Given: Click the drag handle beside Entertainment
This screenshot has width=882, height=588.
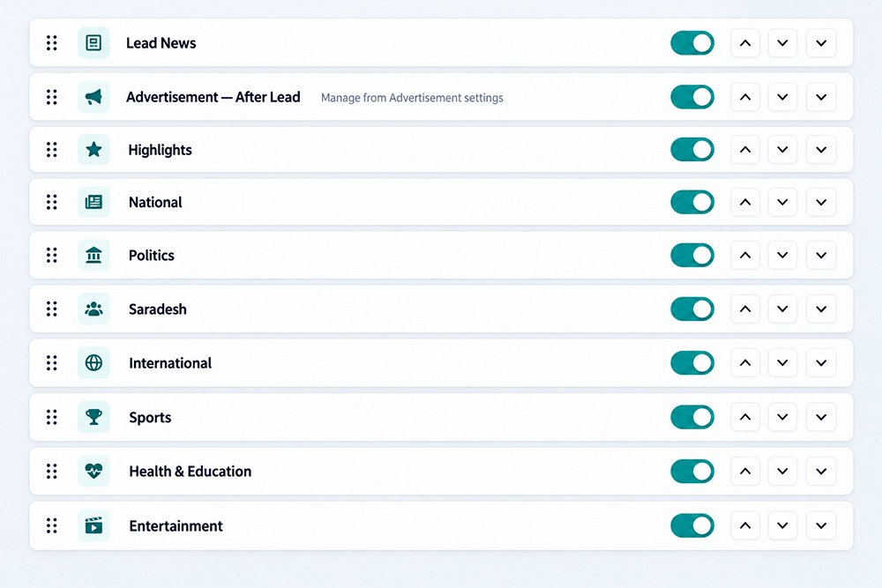Looking at the screenshot, I should (x=52, y=525).
